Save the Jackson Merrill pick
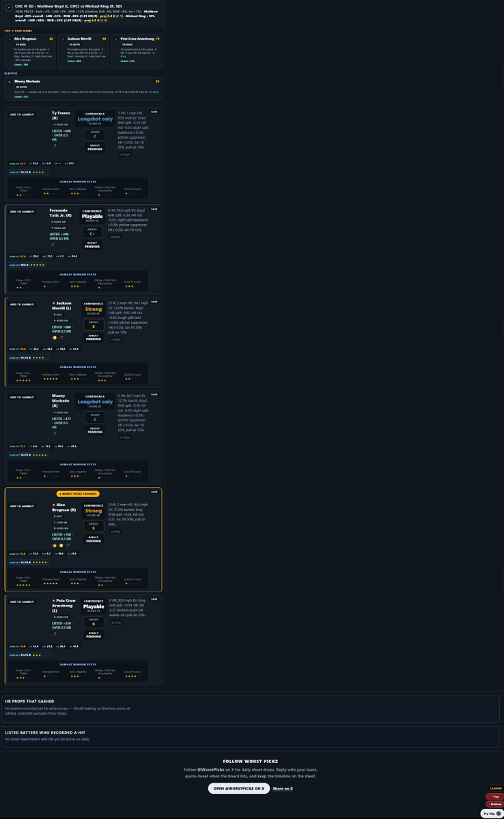Viewport: 504px width, 819px height. pos(154,302)
